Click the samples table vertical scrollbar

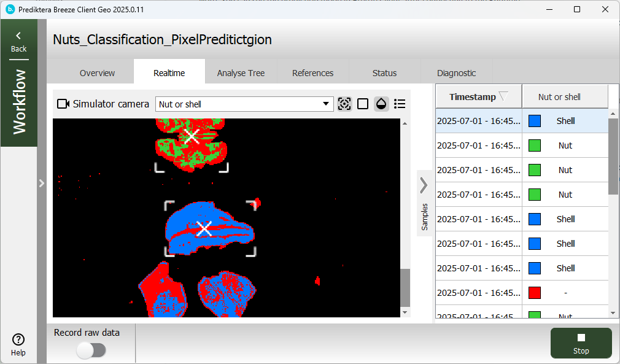tap(613, 157)
